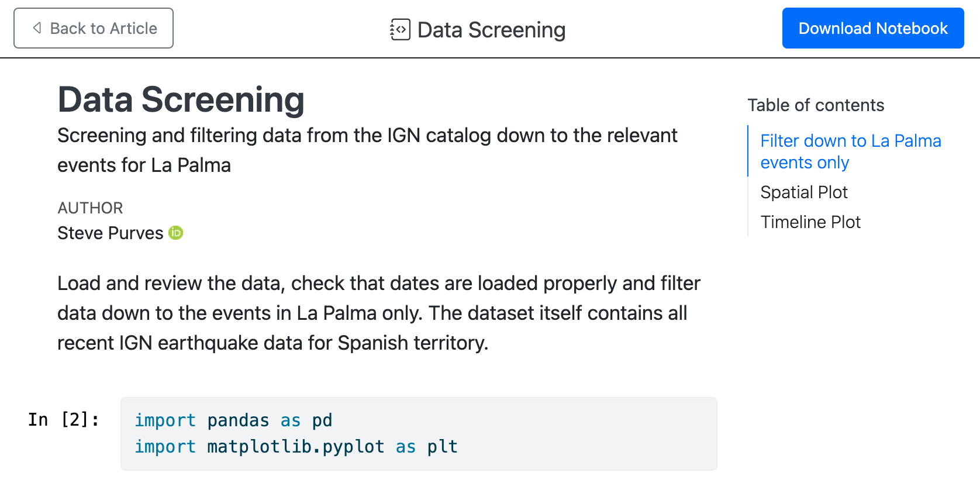Screen dimensions: 980x497
Task: Open 'Filter down to La Palma events only' section
Action: coord(850,151)
